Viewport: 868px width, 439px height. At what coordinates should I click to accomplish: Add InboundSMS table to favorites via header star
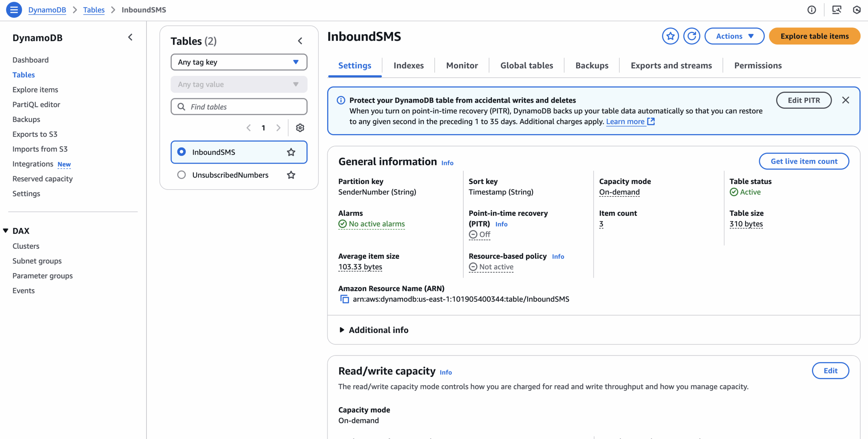coord(670,36)
